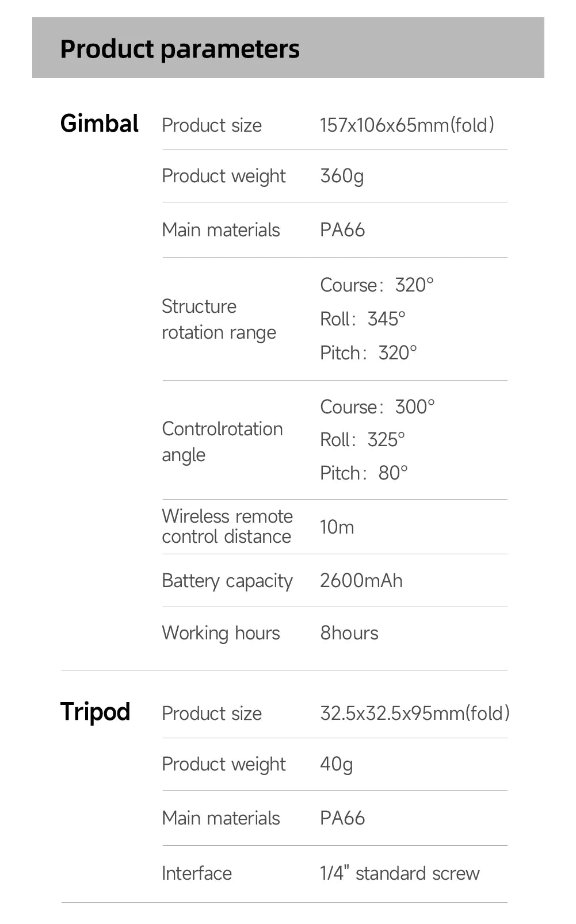Click the 360g weight value

pyautogui.click(x=342, y=176)
